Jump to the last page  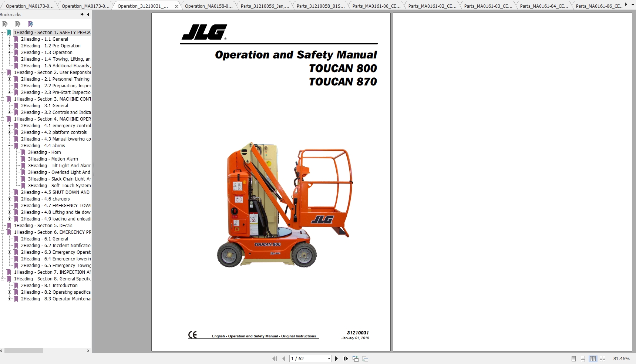click(x=346, y=358)
